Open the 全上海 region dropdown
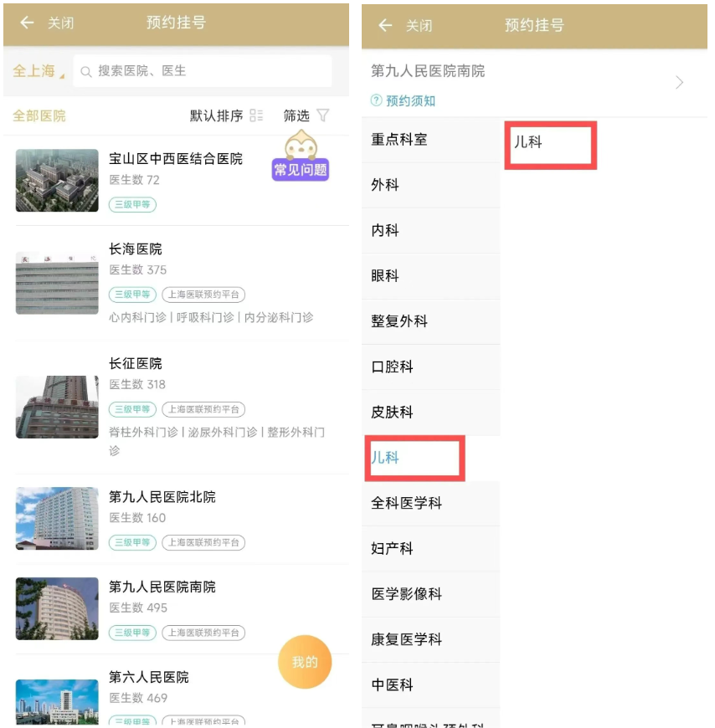 (38, 72)
